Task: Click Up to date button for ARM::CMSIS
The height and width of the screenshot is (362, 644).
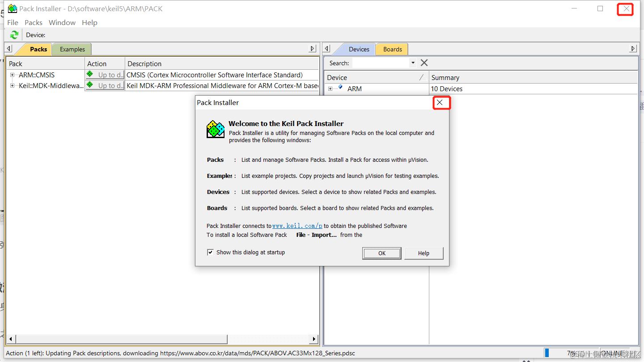Action: [105, 75]
